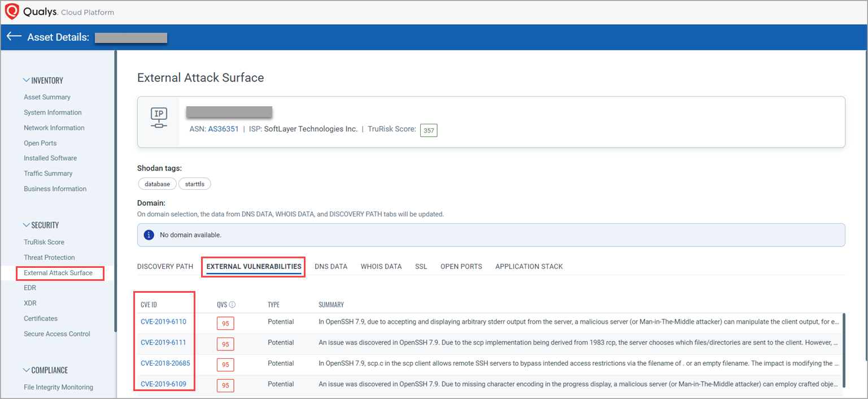Click the AS36351 ASN link
The width and height of the screenshot is (868, 399).
click(223, 128)
